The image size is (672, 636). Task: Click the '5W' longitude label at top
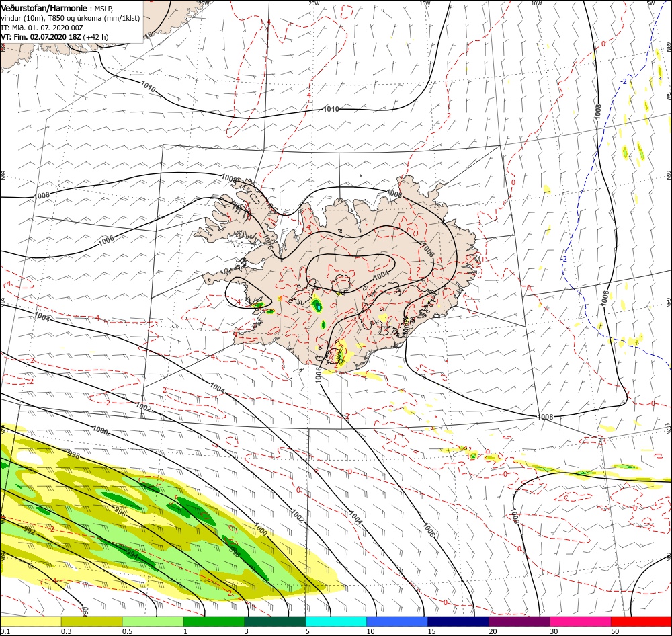[651, 3]
